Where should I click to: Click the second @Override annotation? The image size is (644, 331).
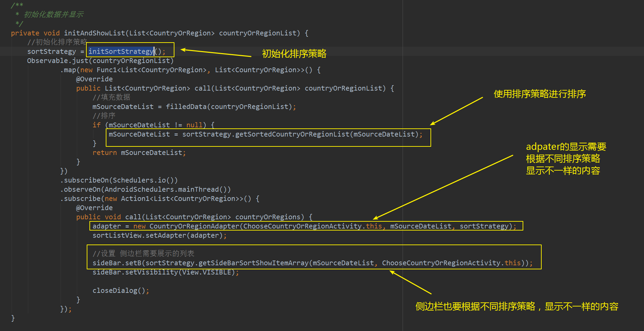[95, 208]
